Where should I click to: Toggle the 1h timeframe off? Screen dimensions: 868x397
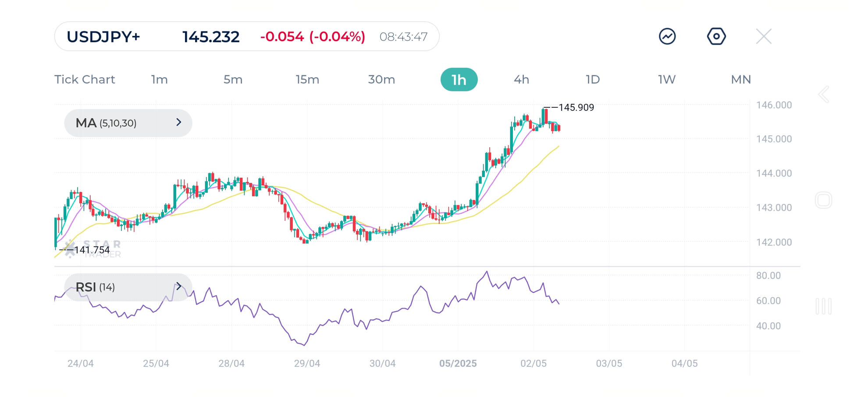point(459,79)
